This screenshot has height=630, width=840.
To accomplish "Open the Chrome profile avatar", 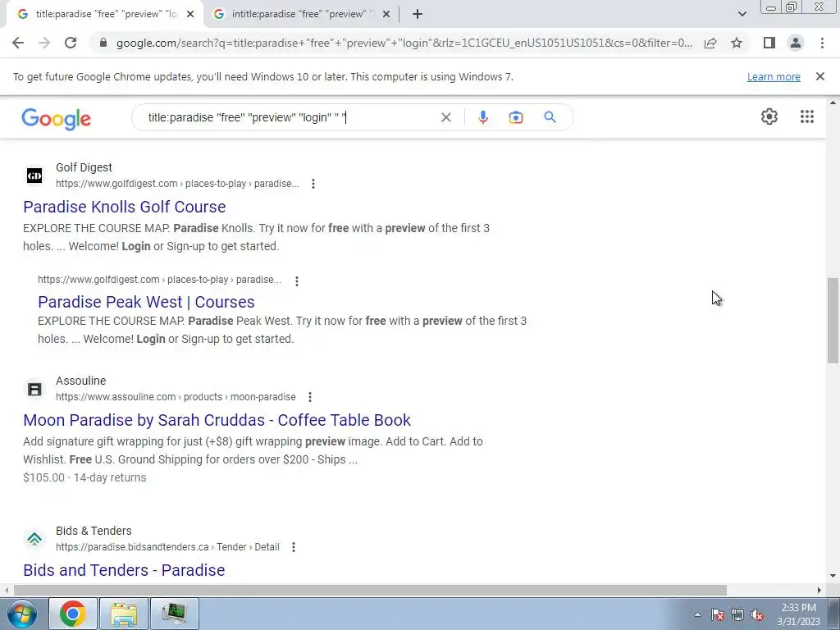I will click(x=796, y=43).
